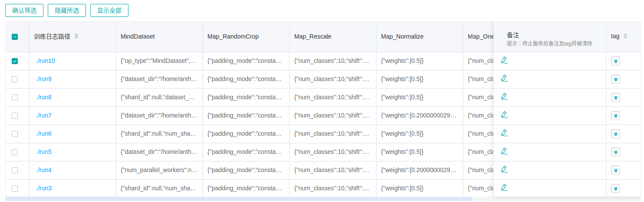644x202 pixels.
Task: Expand the tag dropdown for ./run10
Action: (615, 61)
